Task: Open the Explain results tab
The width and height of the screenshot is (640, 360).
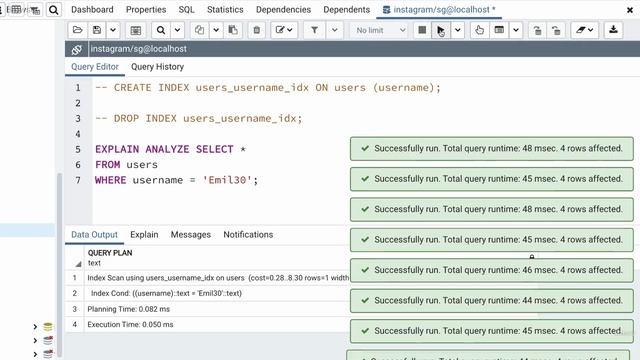Action: [x=144, y=235]
